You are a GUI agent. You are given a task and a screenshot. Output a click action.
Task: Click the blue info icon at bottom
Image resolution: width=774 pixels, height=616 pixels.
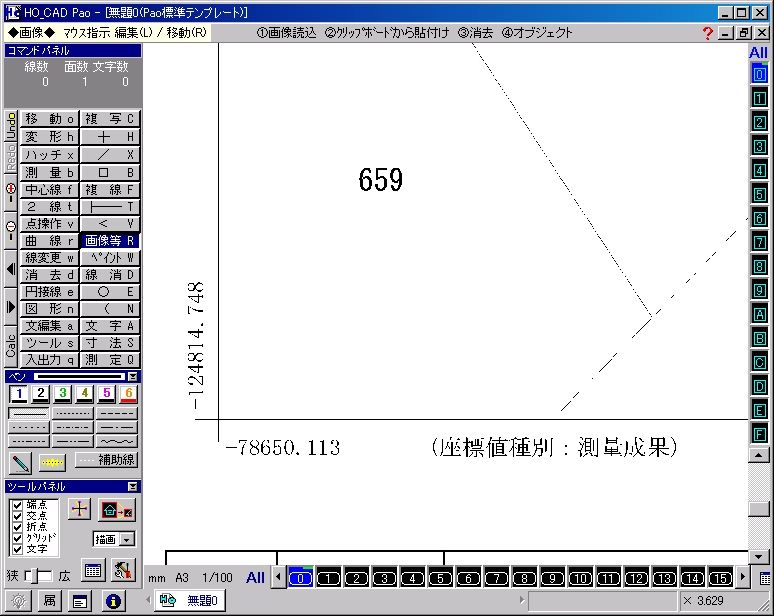[x=113, y=601]
